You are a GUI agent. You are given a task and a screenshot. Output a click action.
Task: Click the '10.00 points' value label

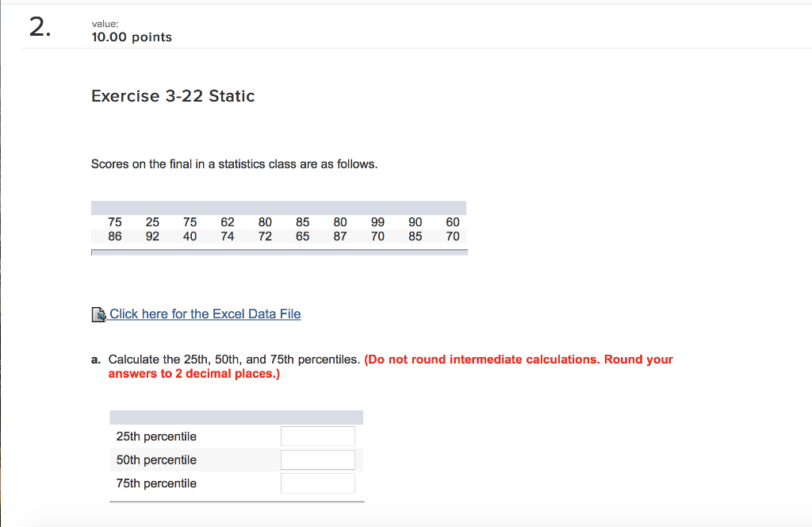click(132, 37)
